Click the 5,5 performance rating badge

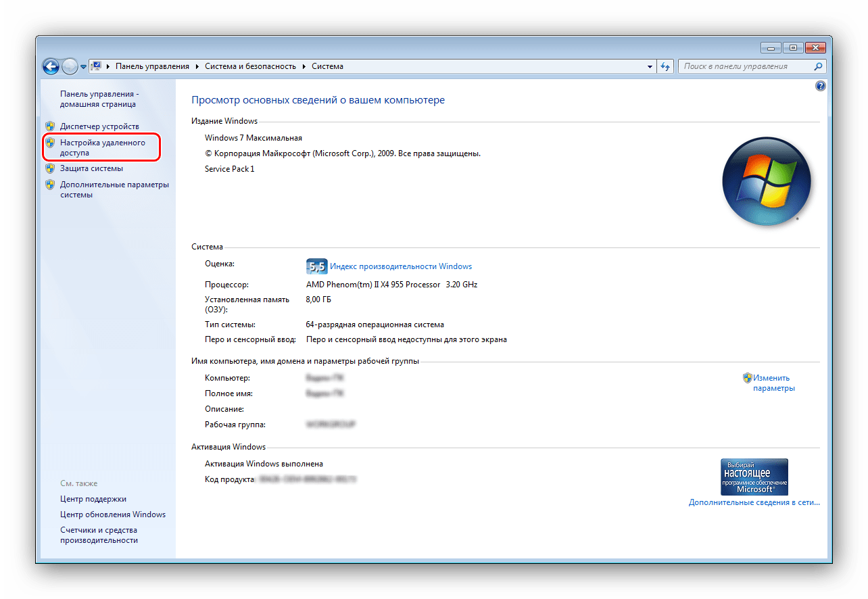click(316, 266)
